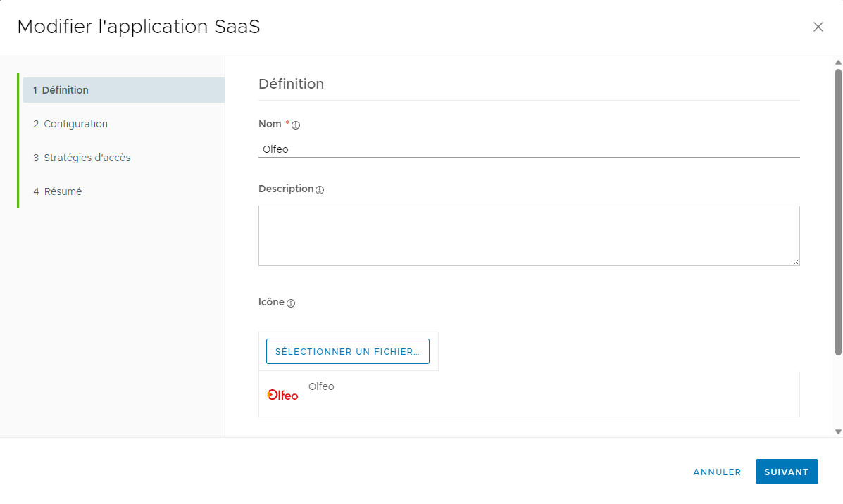Proceed by clicking the Suivant button
843x504 pixels.
pos(786,472)
